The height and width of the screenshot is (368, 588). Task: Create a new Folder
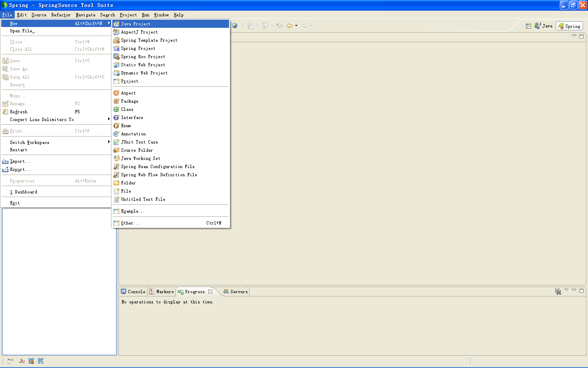coord(171,183)
